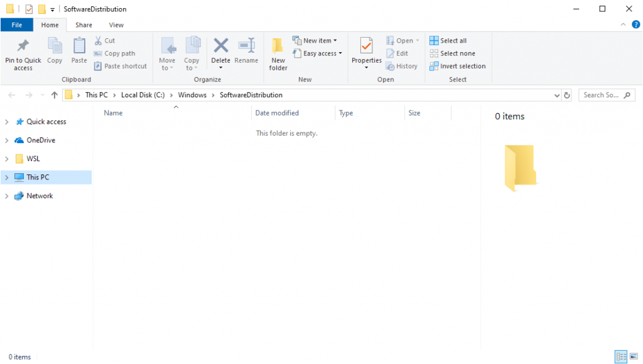
Task: Expand the This PC tree arrow
Action: tap(7, 178)
